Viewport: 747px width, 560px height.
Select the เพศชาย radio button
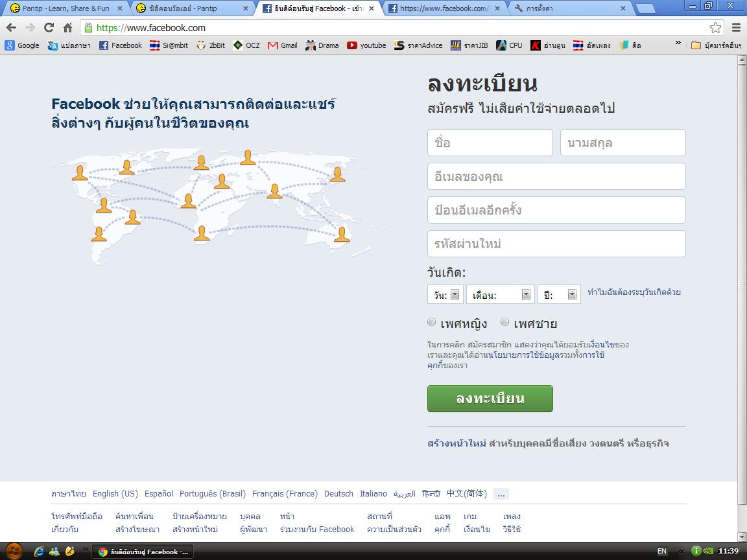point(504,322)
